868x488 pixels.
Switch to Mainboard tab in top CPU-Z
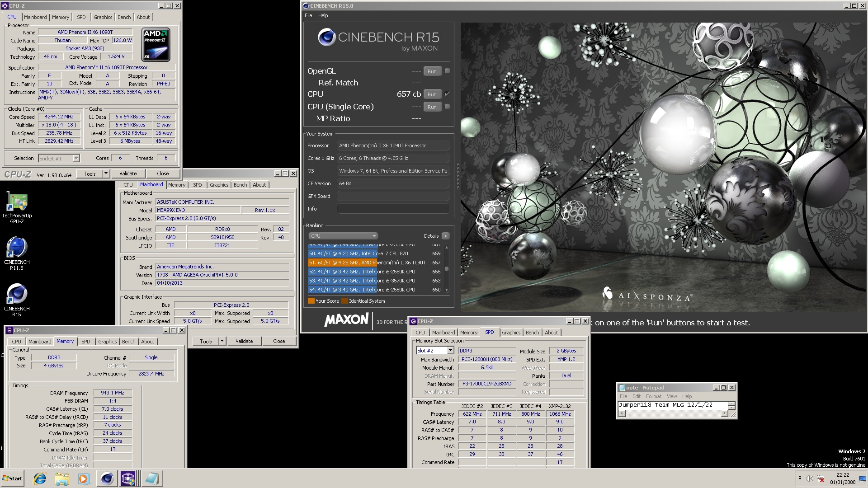[x=35, y=17]
